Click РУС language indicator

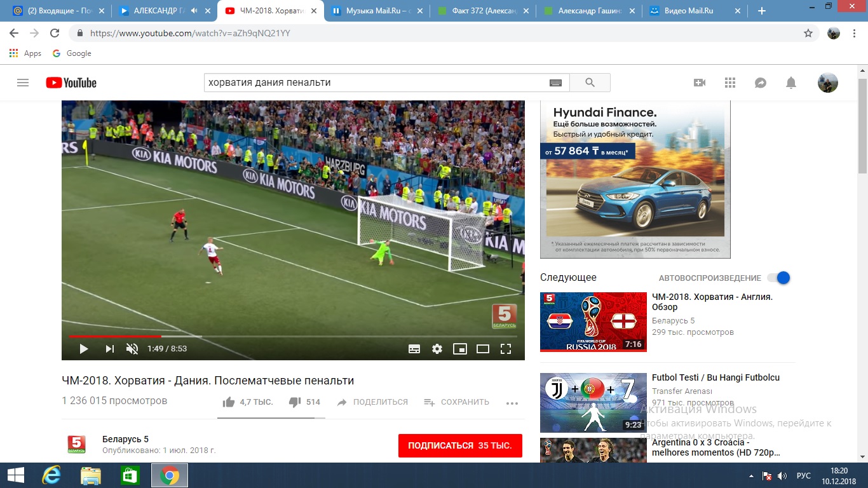804,475
